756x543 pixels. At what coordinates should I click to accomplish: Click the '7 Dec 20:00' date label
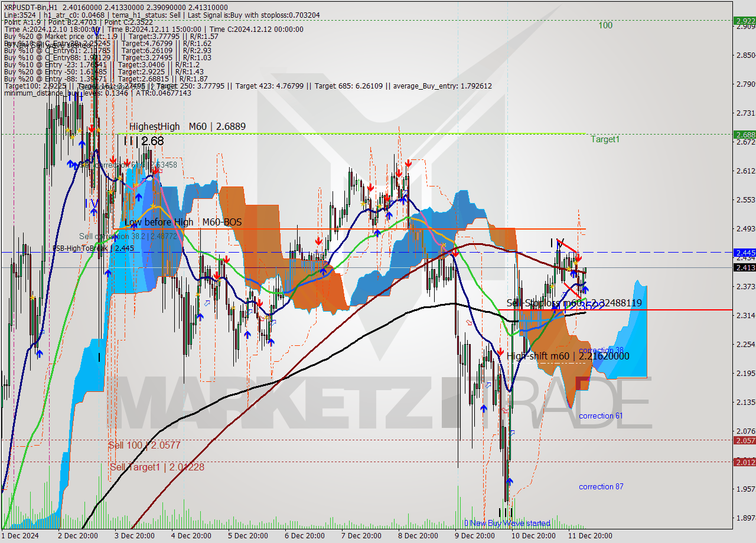(x=361, y=536)
